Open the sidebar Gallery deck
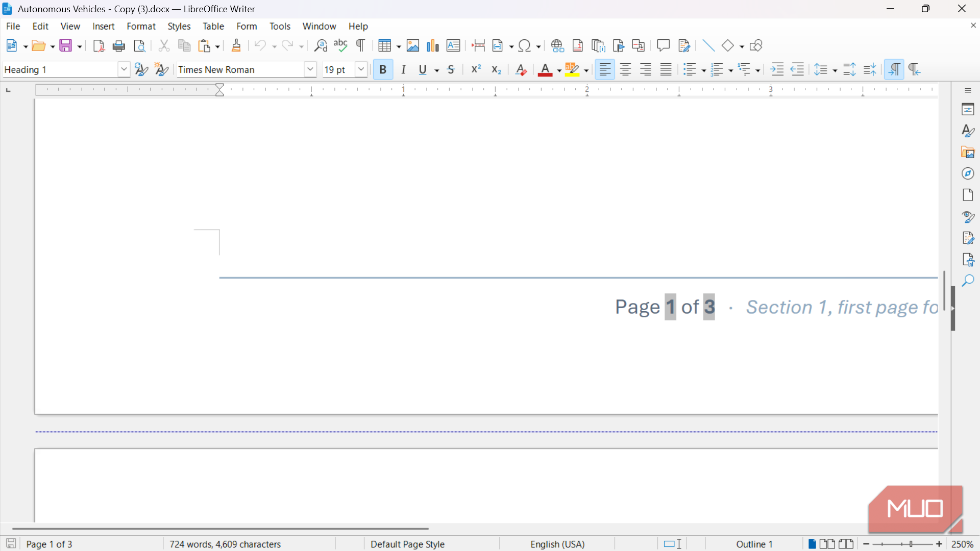The height and width of the screenshot is (551, 980). click(x=968, y=152)
